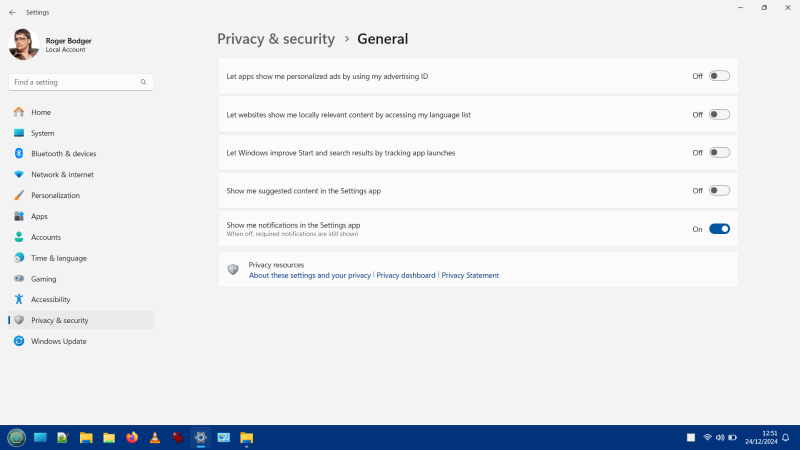
Task: Enable suggested content in Settings app
Action: [719, 191]
